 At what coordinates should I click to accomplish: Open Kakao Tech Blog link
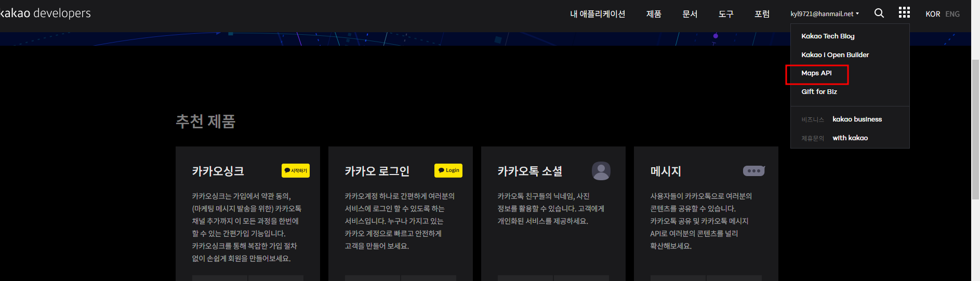828,36
